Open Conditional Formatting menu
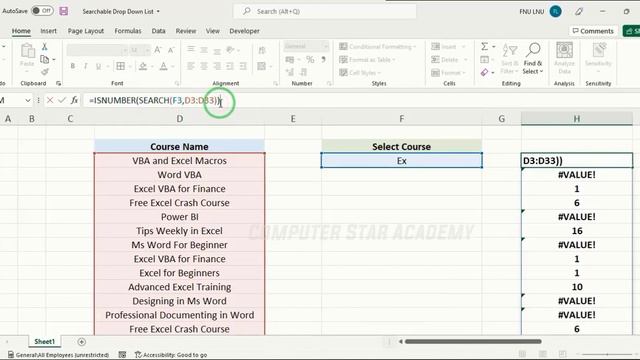640x360 pixels. coord(377,47)
